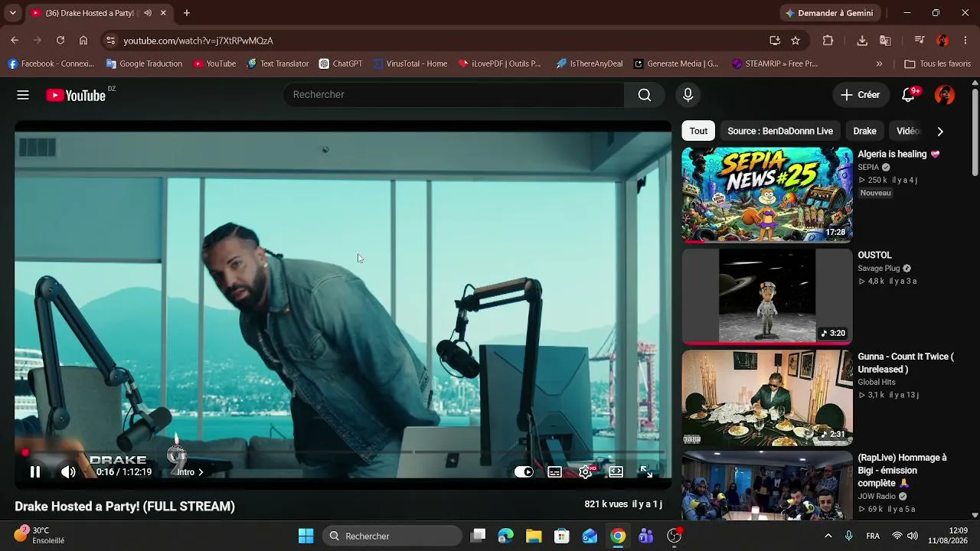The image size is (980, 551).
Task: Enter fullscreen mode in the player
Action: point(646,472)
